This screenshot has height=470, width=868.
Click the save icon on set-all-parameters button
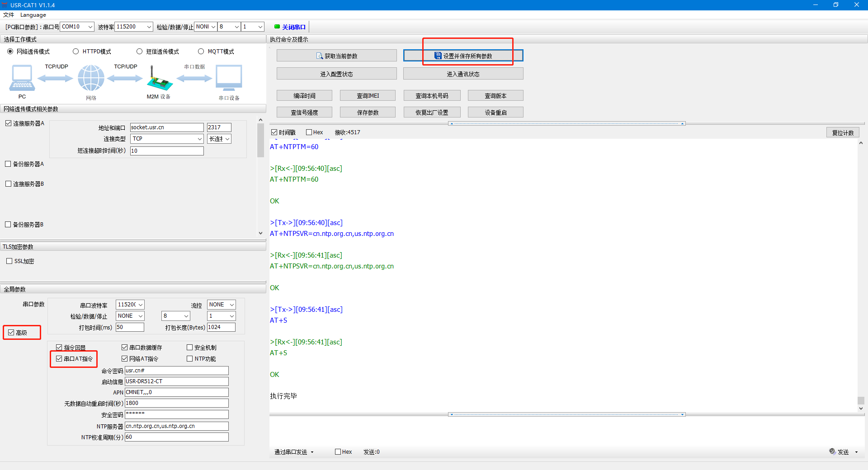pos(438,56)
